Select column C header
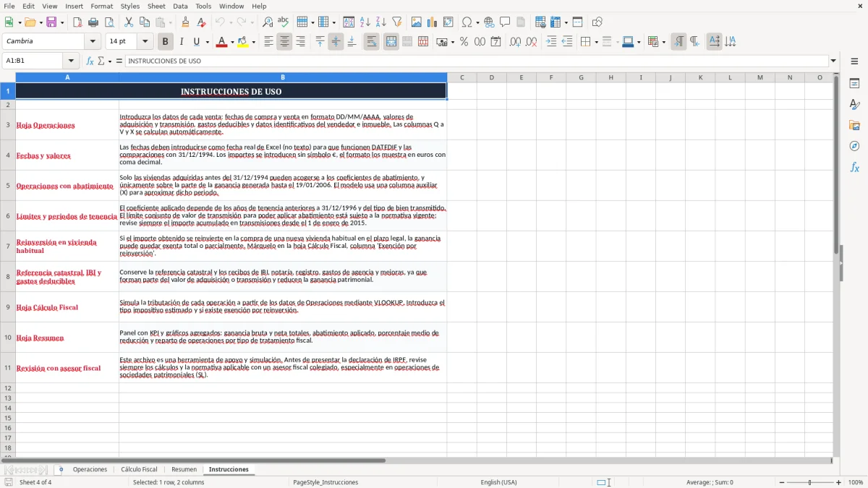This screenshot has width=868, height=488. pos(461,77)
